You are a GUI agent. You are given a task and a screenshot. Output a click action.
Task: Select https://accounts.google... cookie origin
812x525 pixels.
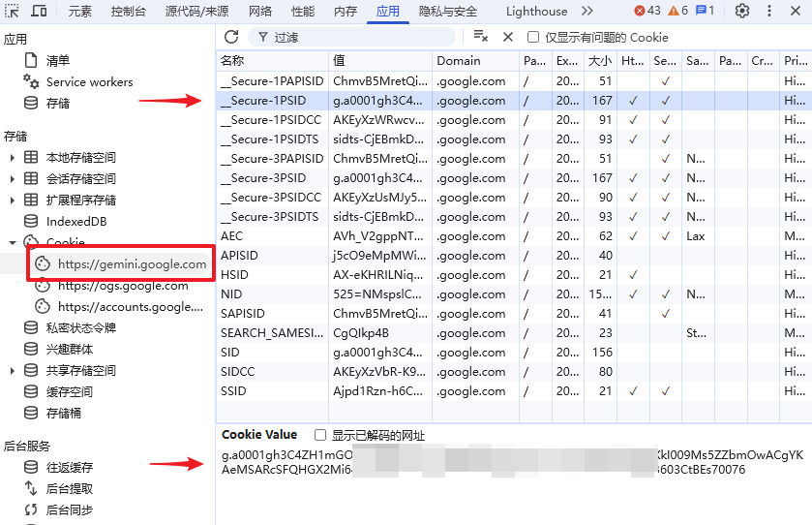tap(131, 306)
